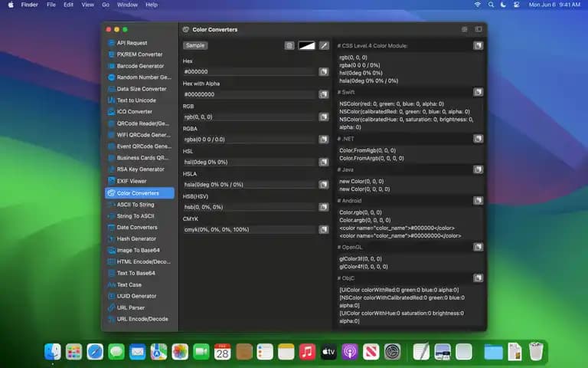588x368 pixels.
Task: Copy the .NET code block
Action: [478, 139]
